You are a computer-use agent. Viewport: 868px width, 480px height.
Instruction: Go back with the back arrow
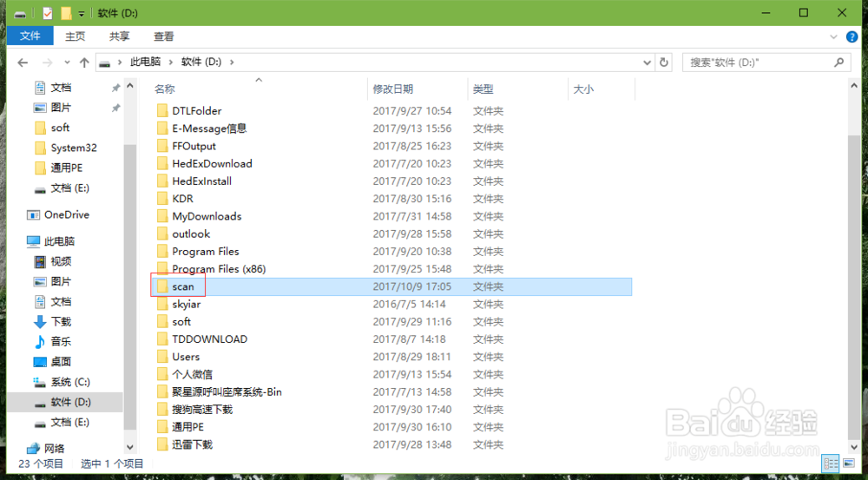point(23,62)
